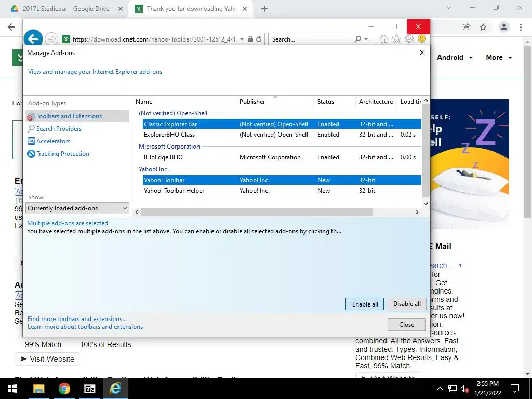The width and height of the screenshot is (532, 399).
Task: Click the padlock security icon in IE address bar
Action: tap(250, 39)
